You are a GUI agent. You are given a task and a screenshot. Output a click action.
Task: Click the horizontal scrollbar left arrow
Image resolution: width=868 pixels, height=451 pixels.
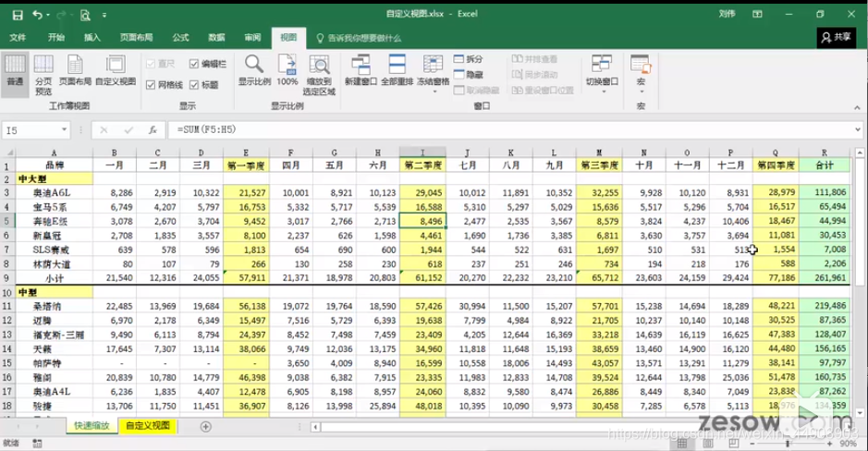point(315,427)
